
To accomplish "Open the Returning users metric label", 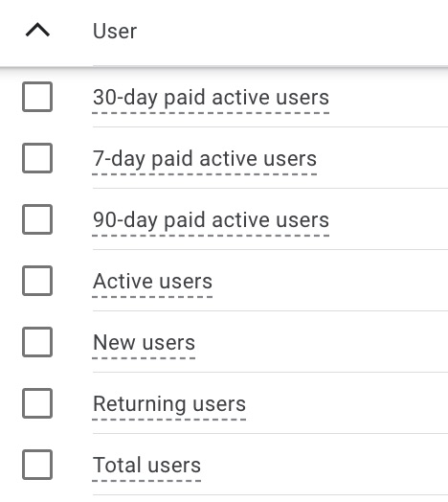I will (169, 404).
